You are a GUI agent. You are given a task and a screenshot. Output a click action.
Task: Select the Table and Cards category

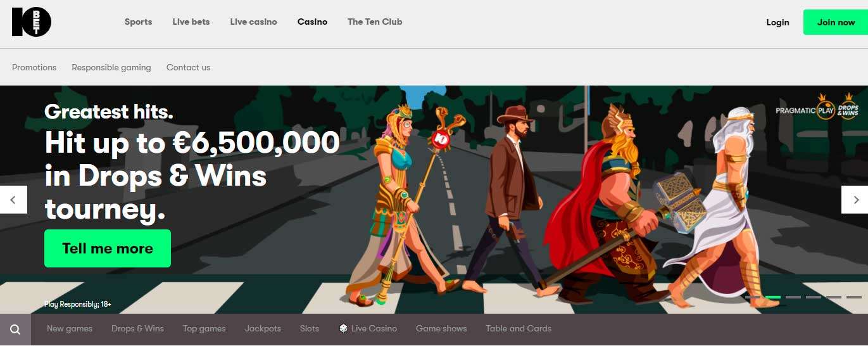pos(519,328)
